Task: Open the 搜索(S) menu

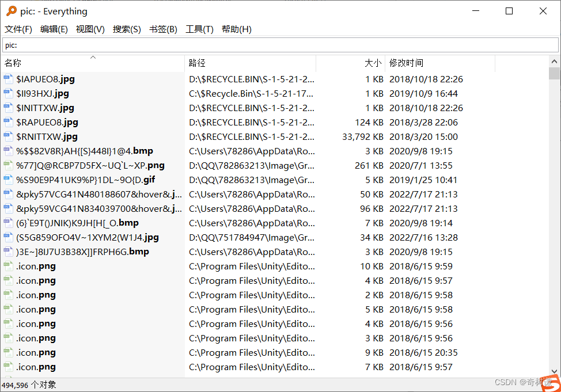Action: pos(127,29)
